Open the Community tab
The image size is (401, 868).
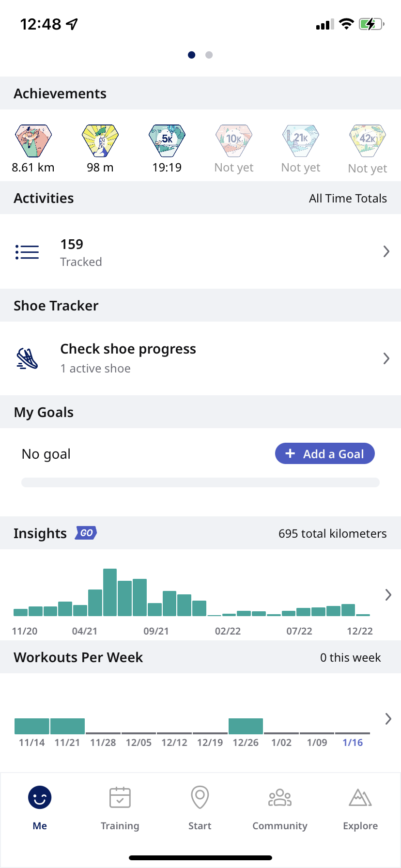pos(280,806)
